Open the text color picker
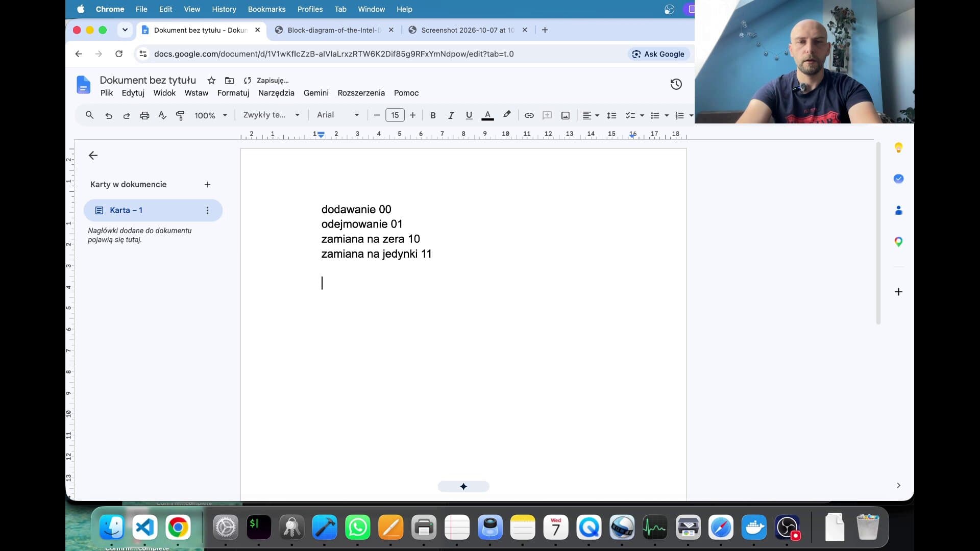The image size is (980, 551). click(x=487, y=115)
